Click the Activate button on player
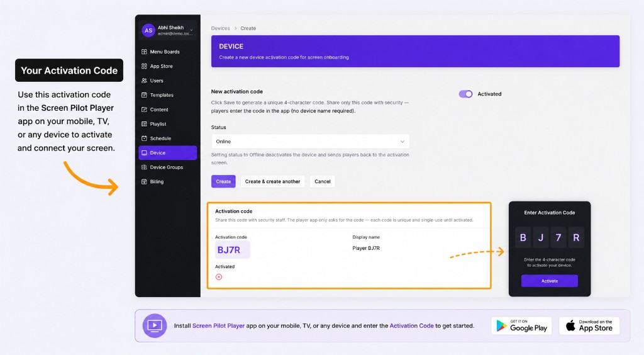 (x=550, y=281)
